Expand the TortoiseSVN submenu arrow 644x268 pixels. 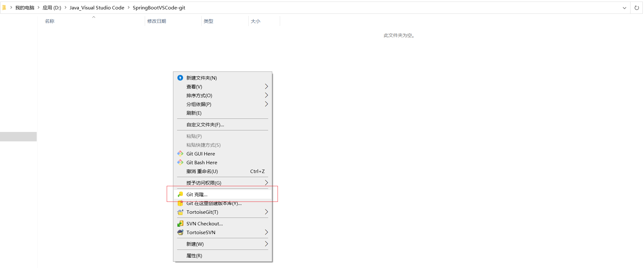click(x=266, y=232)
